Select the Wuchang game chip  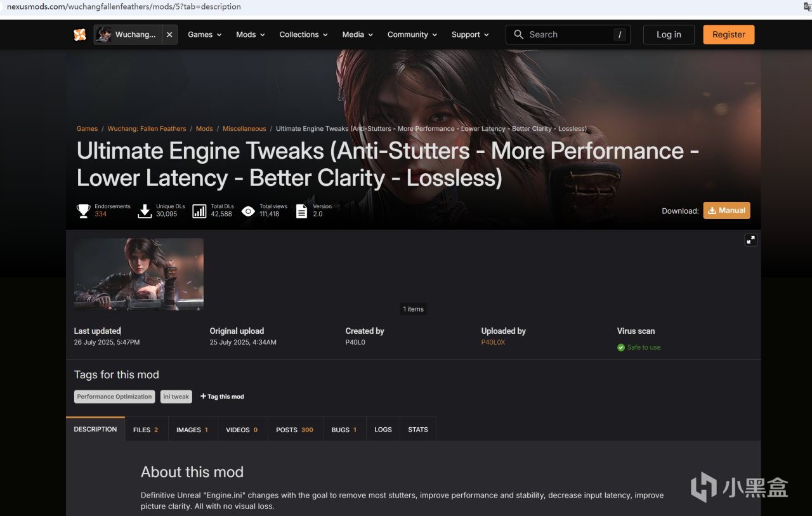tap(128, 35)
